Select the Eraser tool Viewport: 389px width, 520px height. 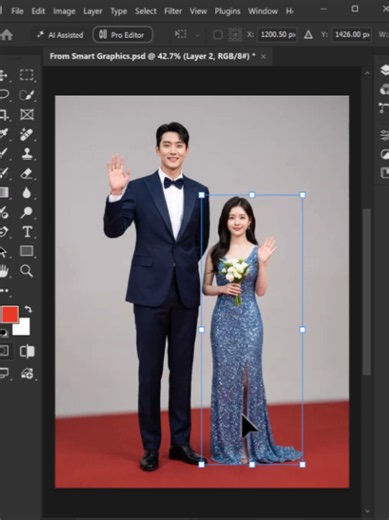click(26, 173)
